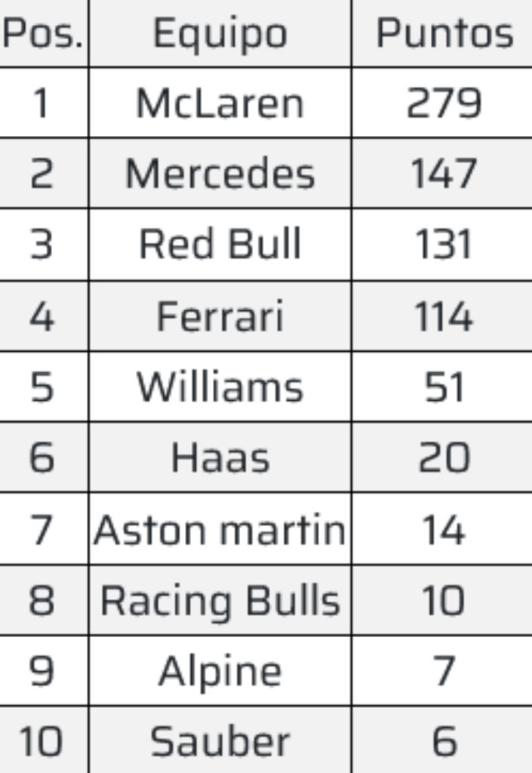
Task: Click Mercedes' 147 points value
Action: (444, 174)
